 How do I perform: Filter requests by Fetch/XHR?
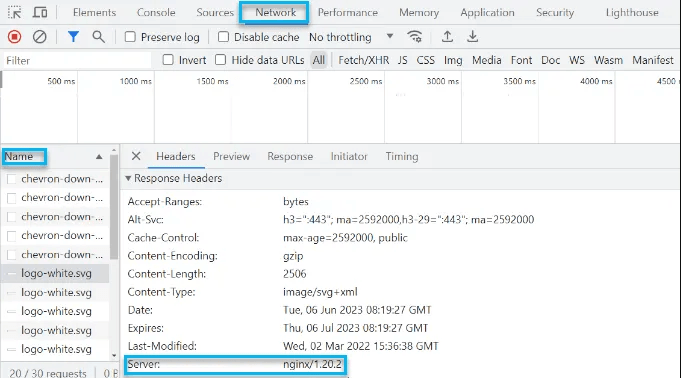(364, 60)
